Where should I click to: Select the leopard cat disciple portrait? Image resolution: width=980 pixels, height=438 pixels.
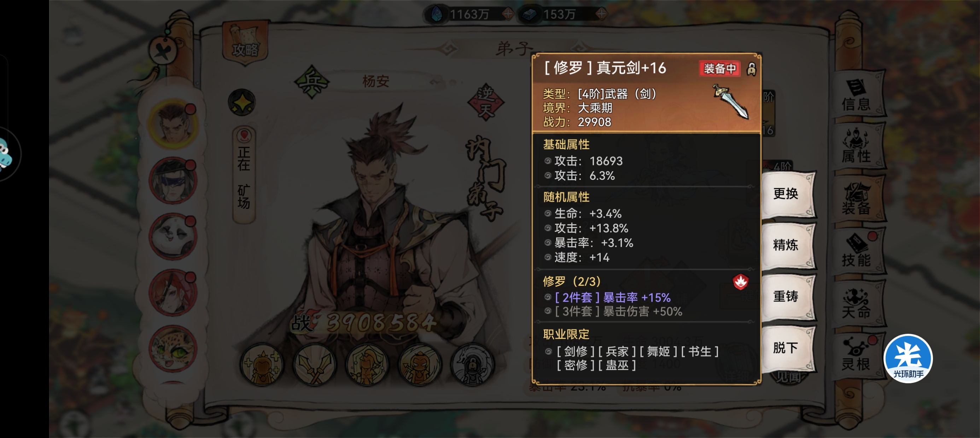(173, 349)
